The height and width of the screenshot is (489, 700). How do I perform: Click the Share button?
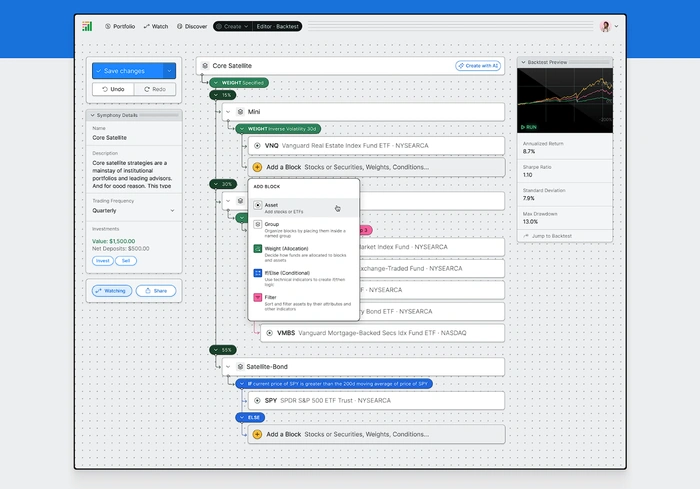coord(156,291)
